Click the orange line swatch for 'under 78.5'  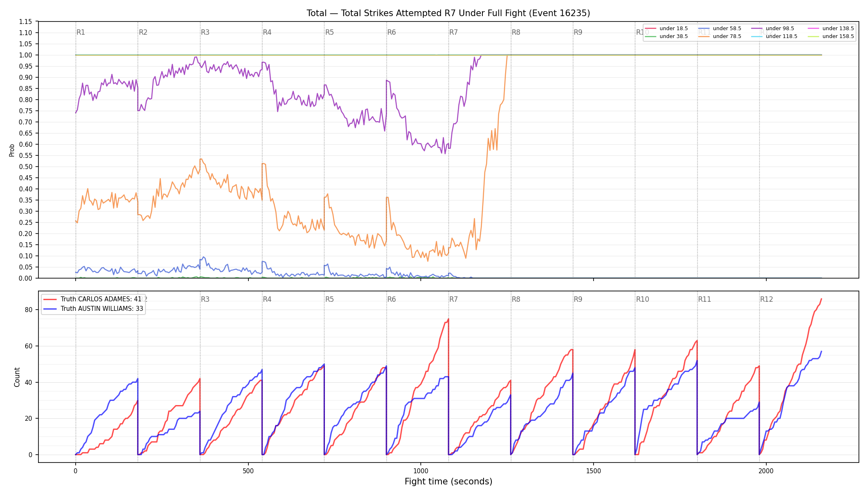[x=704, y=36]
